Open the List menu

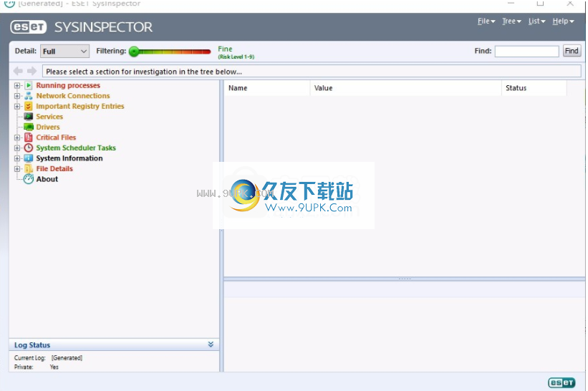[x=536, y=21]
